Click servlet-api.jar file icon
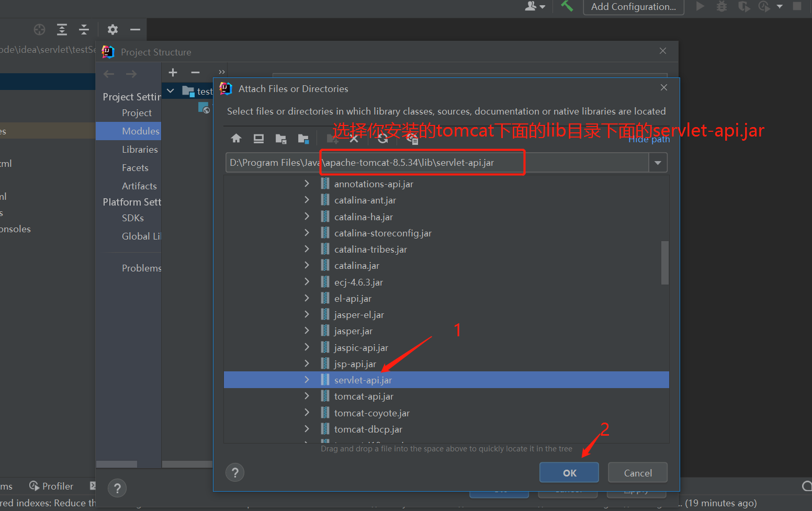This screenshot has height=511, width=812. pyautogui.click(x=325, y=380)
